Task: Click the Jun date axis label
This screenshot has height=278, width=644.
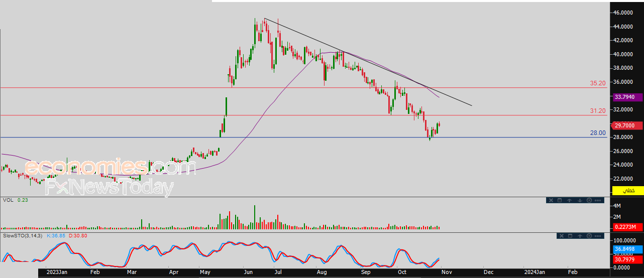Action: tap(248, 271)
